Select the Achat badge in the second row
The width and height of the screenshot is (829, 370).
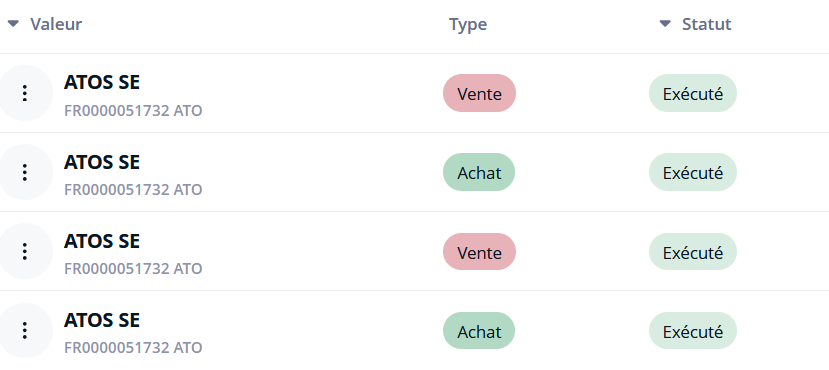(479, 172)
